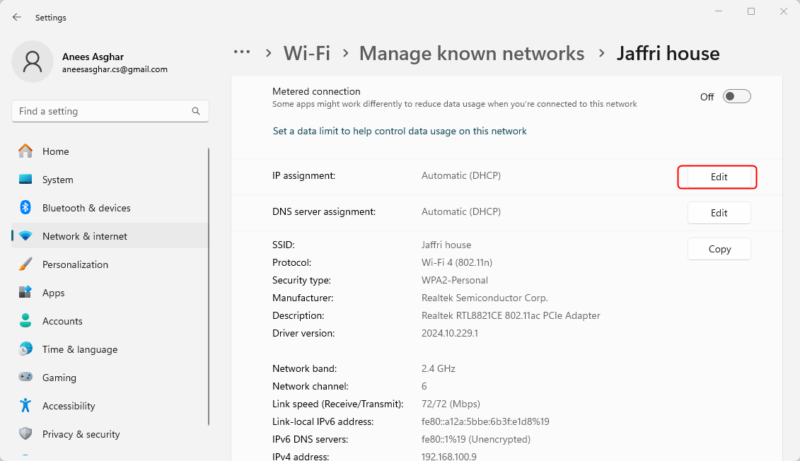Open the Accessibility figure icon
800x461 pixels.
(26, 406)
